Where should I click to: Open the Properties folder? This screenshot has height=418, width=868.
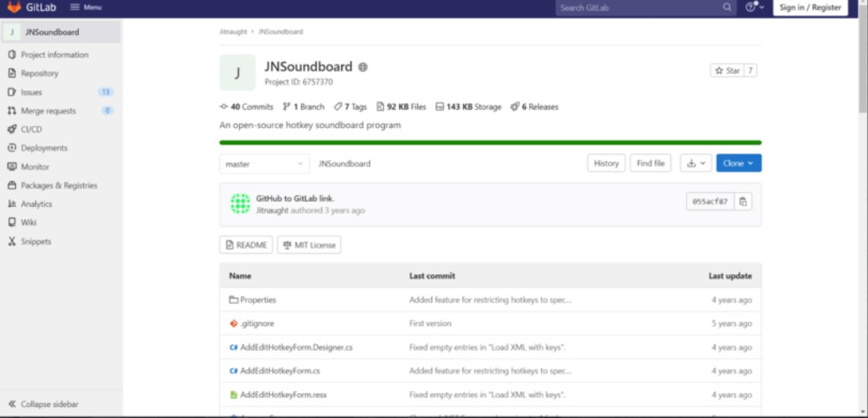258,300
